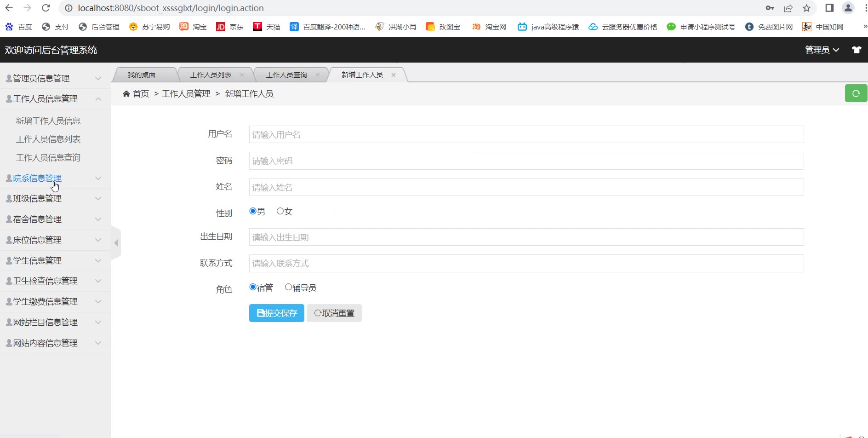The height and width of the screenshot is (438, 868).
Task: Open the 改图宝 bookmark
Action: pos(443,27)
